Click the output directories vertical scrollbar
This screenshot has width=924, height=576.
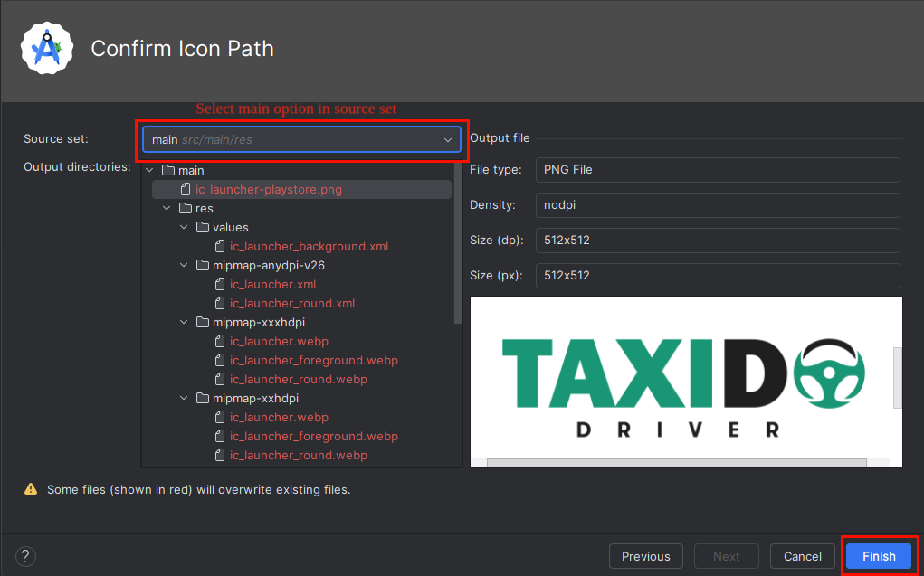(x=458, y=244)
